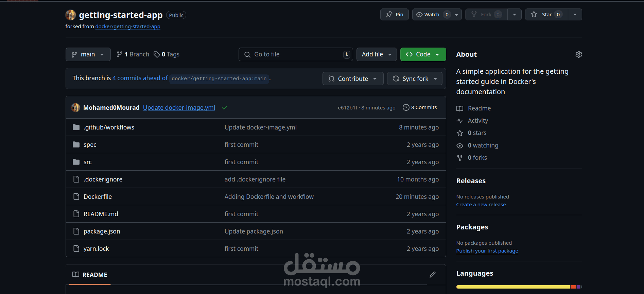Viewport: 644px width, 294px height.
Task: Select the README tab
Action: [90, 275]
